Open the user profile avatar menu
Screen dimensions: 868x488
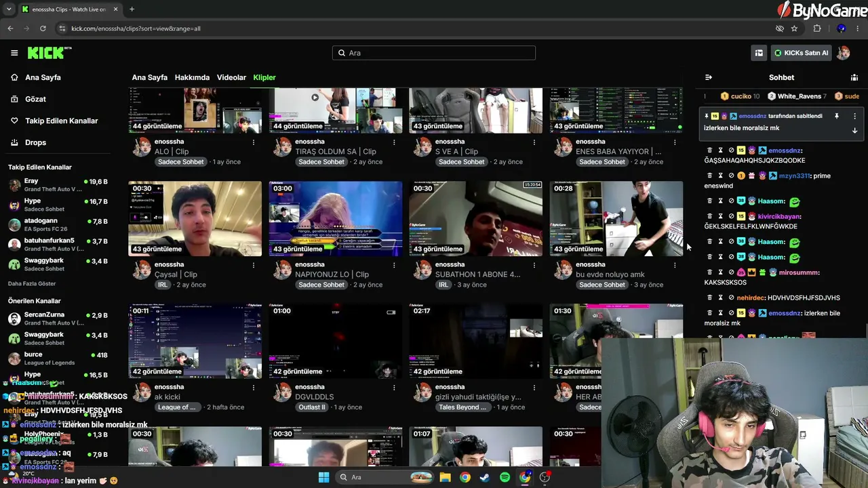(x=844, y=53)
